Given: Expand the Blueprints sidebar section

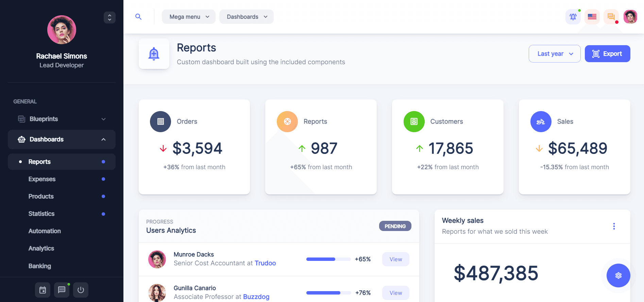Looking at the screenshot, I should point(62,119).
